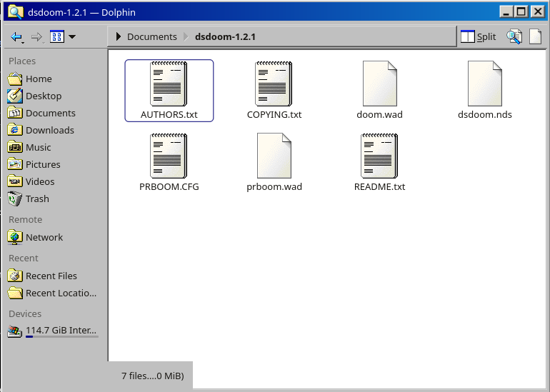This screenshot has width=550, height=392.
Task: Open Downloads in Places panel
Action: (x=54, y=131)
